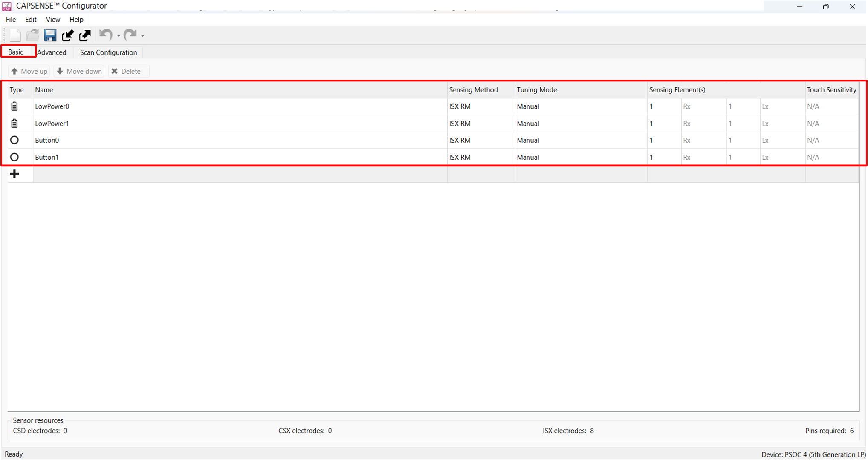868x460 pixels.
Task: Close the CAPSENSE Configurator window
Action: tap(852, 6)
